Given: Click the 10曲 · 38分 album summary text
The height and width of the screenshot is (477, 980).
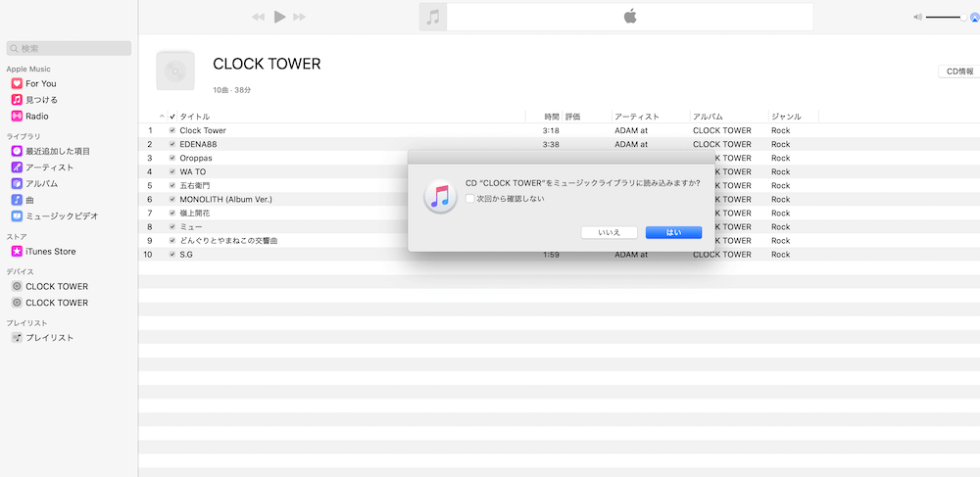Looking at the screenshot, I should pos(232,90).
